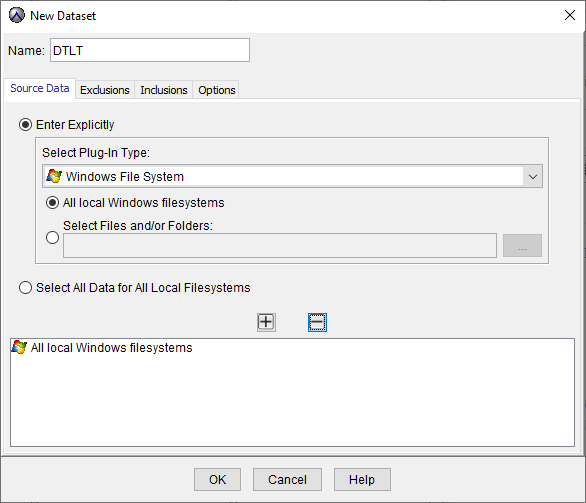Click the minus icon to remove entry
Screen dimensions: 586x503
point(317,322)
